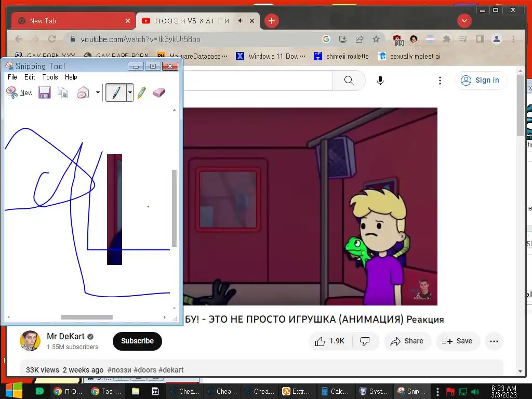Click the Snipping Tool horizontal scrollbar thumb
The height and width of the screenshot is (399, 532).
pos(87,317)
